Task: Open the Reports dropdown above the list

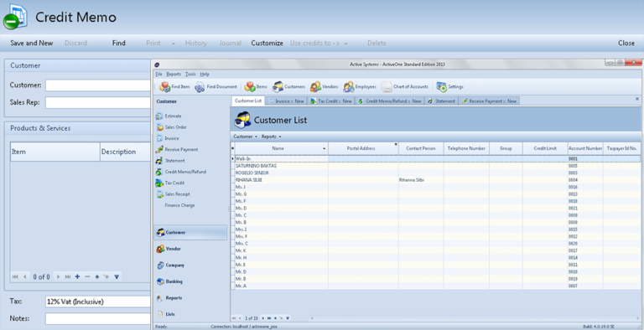Action: (272, 137)
